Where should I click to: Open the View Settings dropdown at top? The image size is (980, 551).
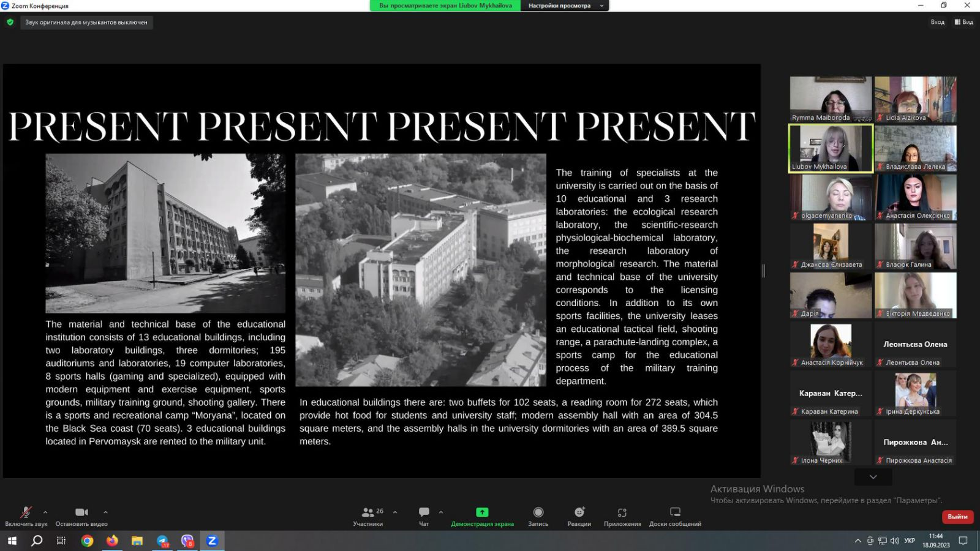click(x=565, y=6)
